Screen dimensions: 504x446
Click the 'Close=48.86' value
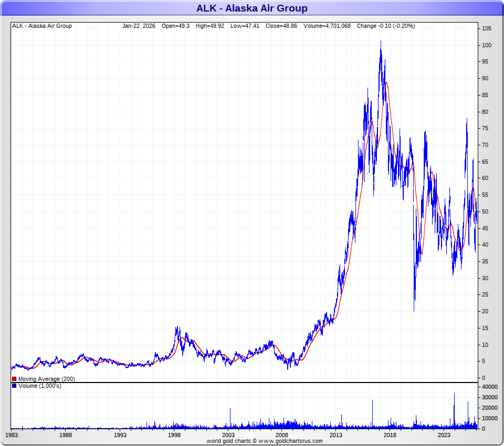[281, 26]
